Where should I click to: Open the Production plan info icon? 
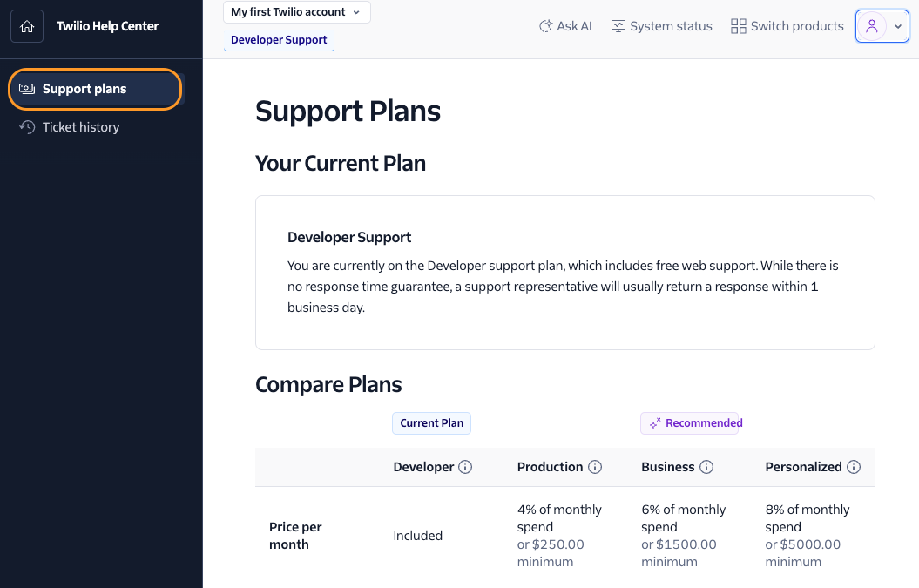595,466
